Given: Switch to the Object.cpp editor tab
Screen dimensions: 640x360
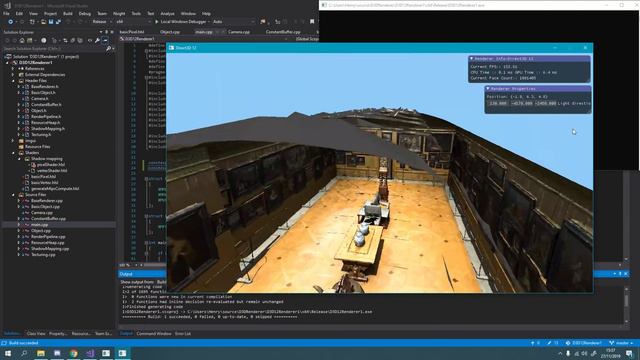Looking at the screenshot, I should pos(170,32).
